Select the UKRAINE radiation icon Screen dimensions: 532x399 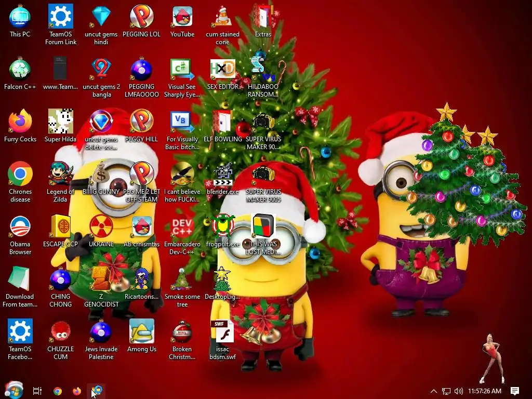click(101, 227)
